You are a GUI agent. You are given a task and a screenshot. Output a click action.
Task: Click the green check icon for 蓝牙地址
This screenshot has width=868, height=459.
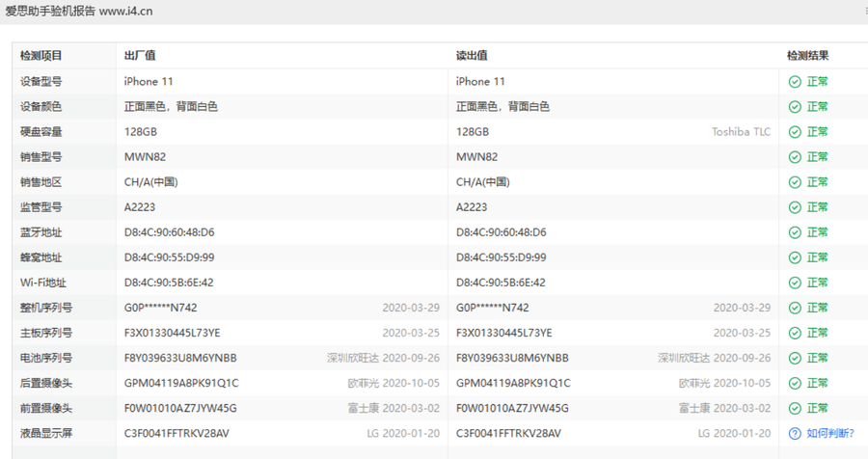click(795, 232)
